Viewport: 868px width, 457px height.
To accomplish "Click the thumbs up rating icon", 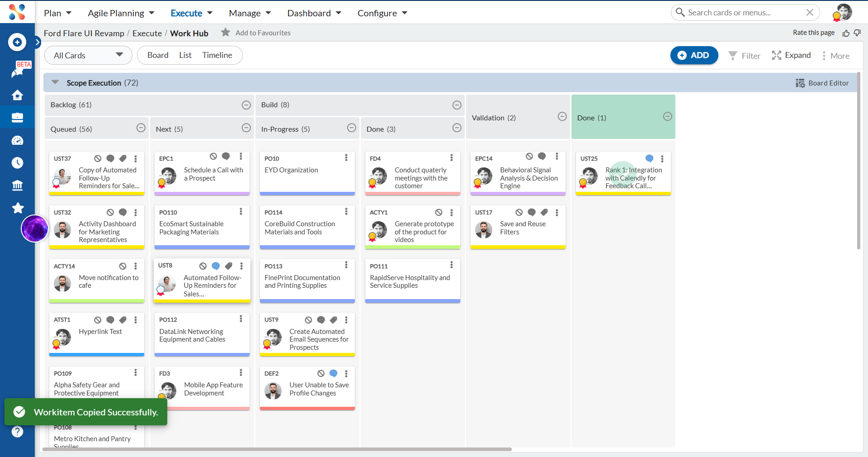I will pyautogui.click(x=846, y=33).
